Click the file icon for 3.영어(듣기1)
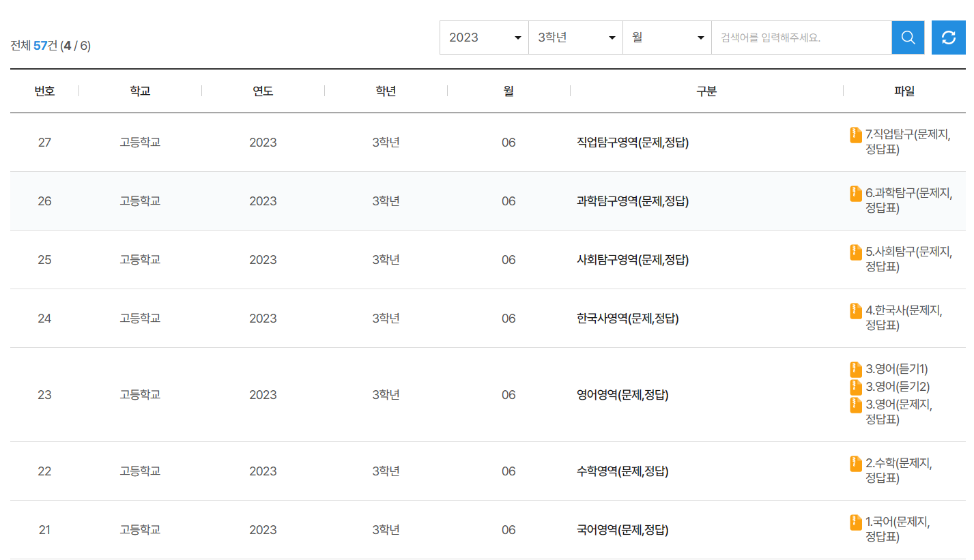 [x=855, y=369]
